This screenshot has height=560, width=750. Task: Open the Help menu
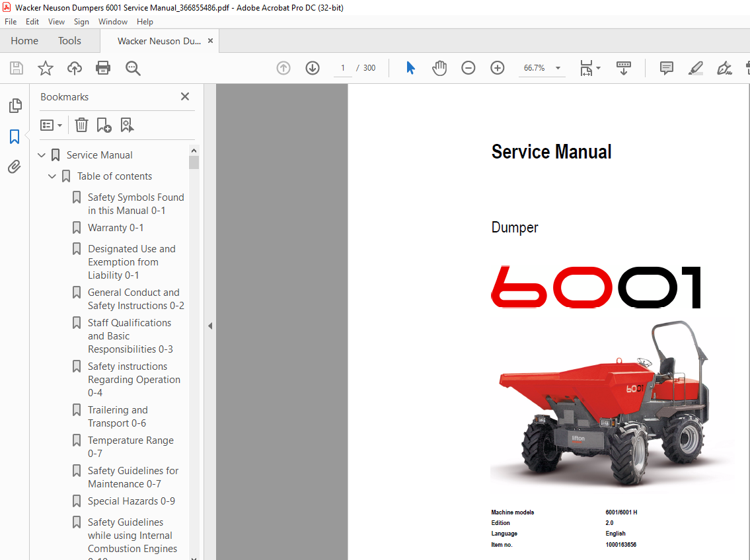coord(145,22)
